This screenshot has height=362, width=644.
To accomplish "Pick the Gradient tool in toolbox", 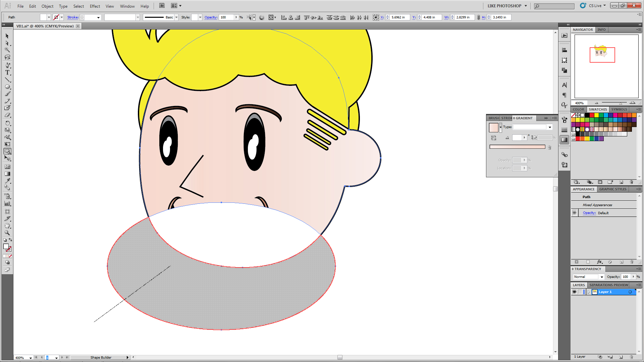I will tap(7, 174).
